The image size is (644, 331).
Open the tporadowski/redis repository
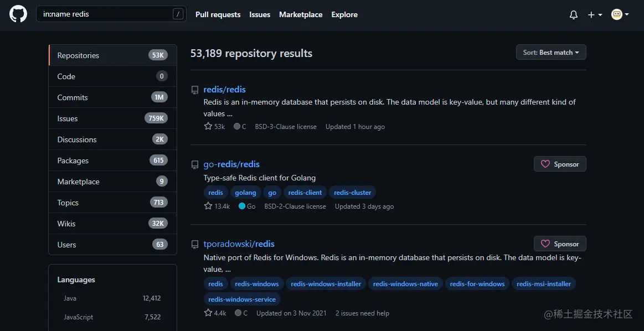239,244
